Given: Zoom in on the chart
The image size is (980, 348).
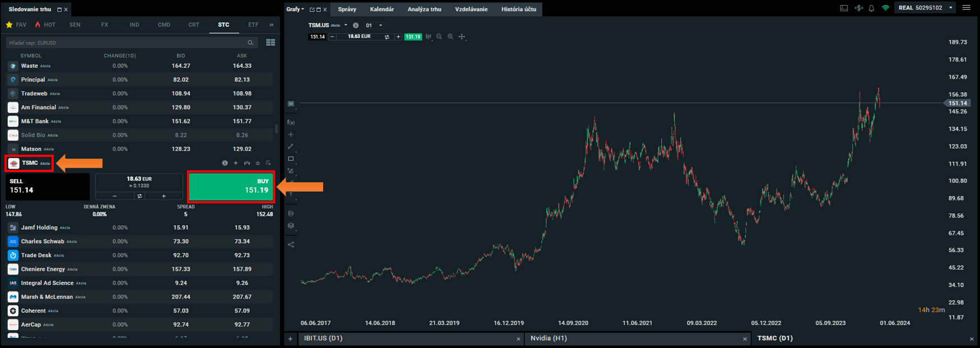Looking at the screenshot, I should 450,37.
